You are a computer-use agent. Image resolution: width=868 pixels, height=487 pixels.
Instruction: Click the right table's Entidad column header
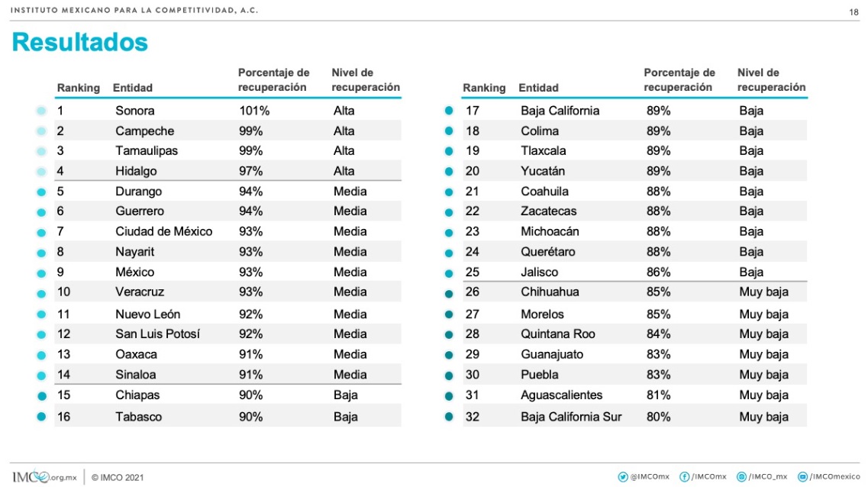[x=538, y=88]
